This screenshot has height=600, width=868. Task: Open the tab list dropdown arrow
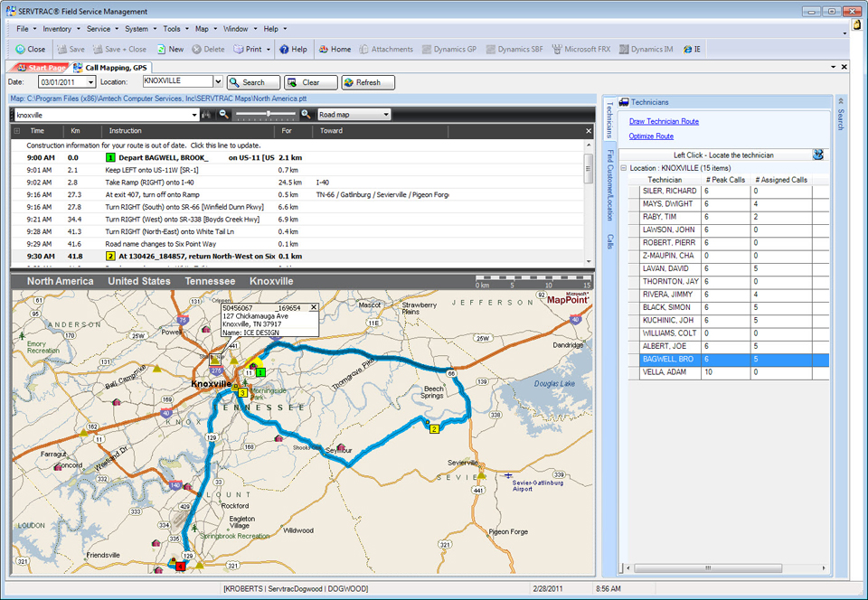pos(833,67)
